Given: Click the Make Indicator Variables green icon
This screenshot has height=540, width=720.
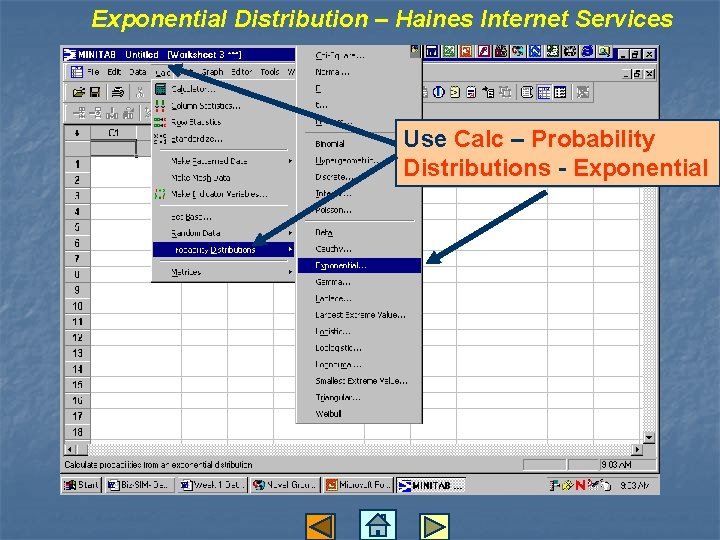Looking at the screenshot, I should pyautogui.click(x=160, y=194).
